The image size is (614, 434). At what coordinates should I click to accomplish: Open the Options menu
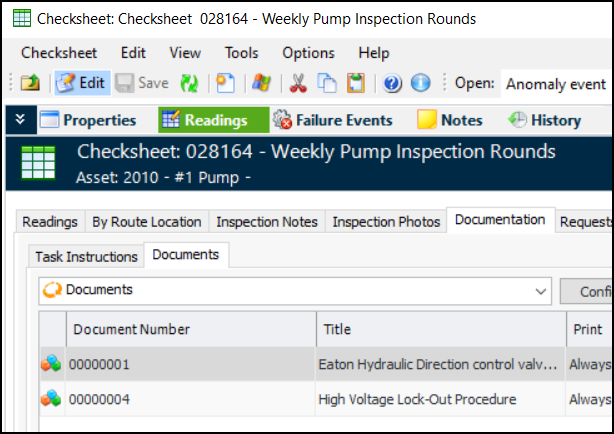(x=309, y=53)
